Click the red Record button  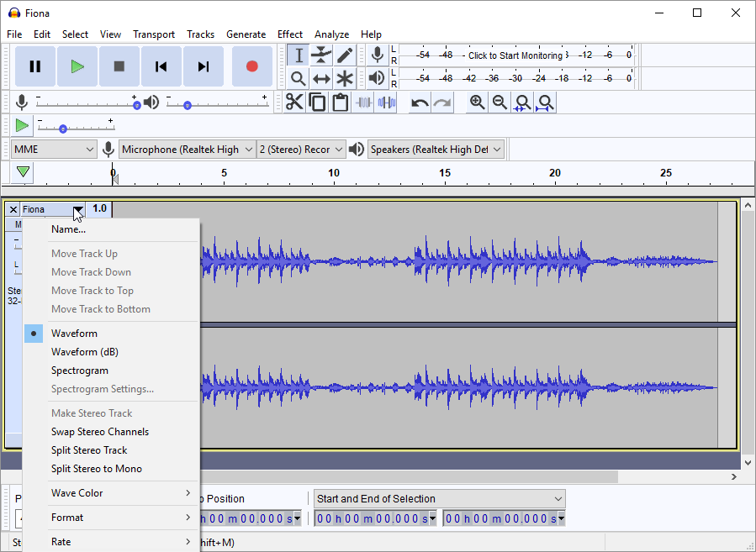(x=251, y=66)
